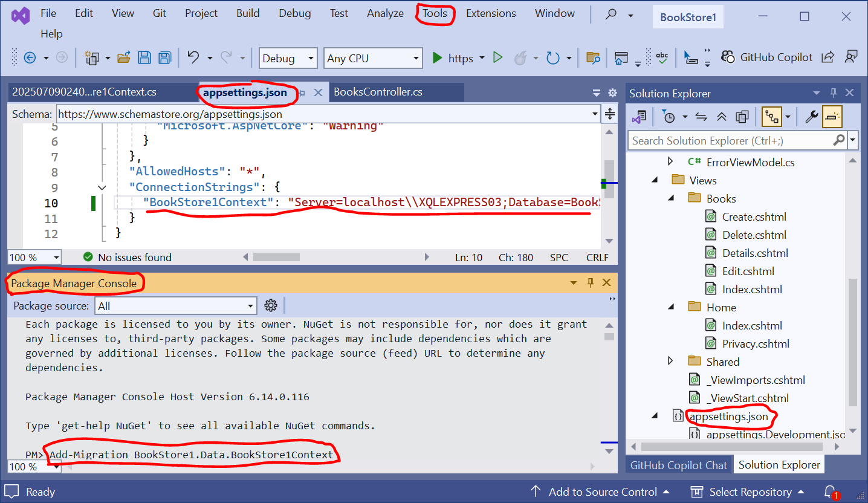Image resolution: width=868 pixels, height=503 pixels.
Task: Click the Share icon next to GitHub Copilot
Action: tap(828, 57)
